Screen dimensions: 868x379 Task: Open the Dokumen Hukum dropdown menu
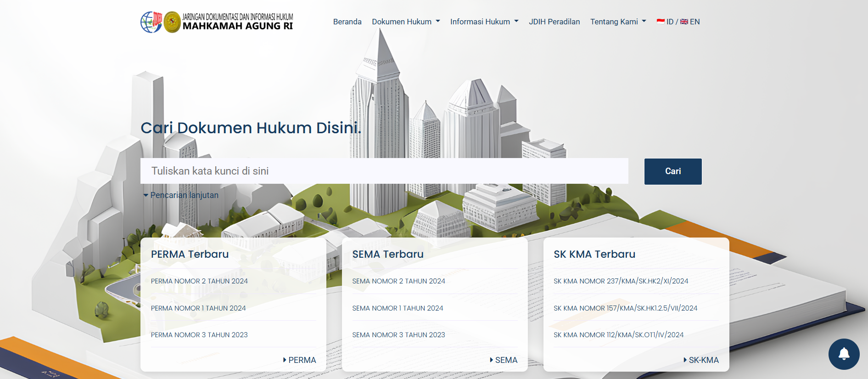click(405, 22)
